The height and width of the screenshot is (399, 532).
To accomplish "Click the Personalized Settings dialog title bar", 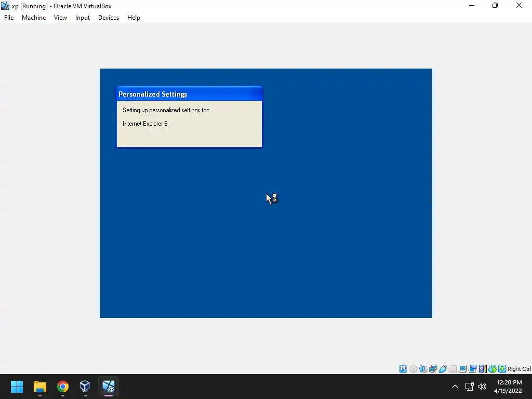I will (189, 94).
